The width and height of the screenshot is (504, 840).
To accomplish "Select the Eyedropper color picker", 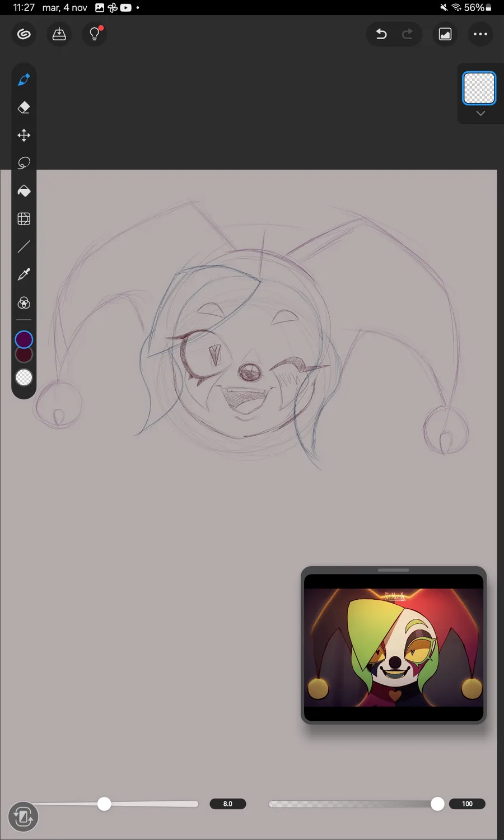I will point(24,274).
